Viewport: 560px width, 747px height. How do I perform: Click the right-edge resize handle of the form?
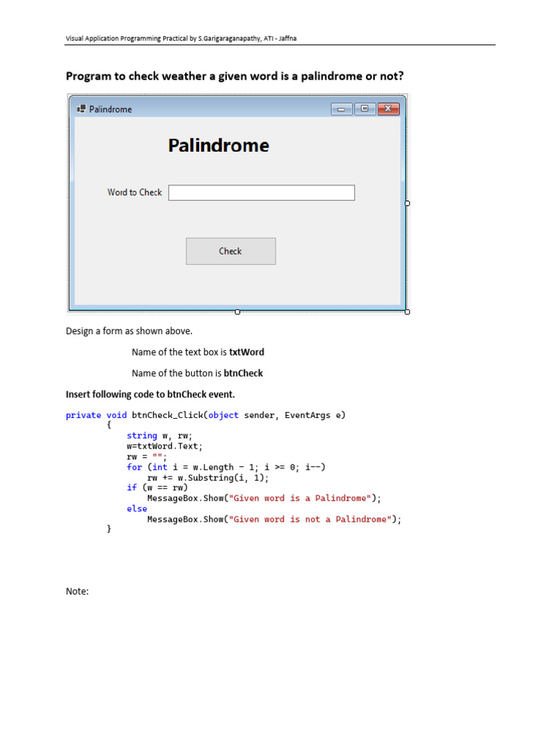coord(407,204)
